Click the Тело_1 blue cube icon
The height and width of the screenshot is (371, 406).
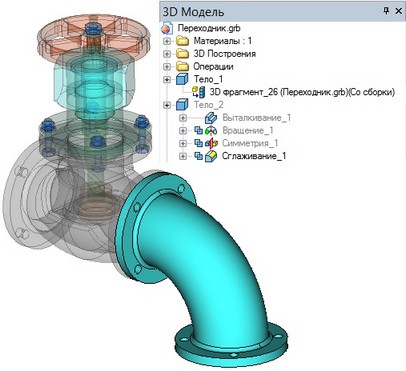point(182,79)
